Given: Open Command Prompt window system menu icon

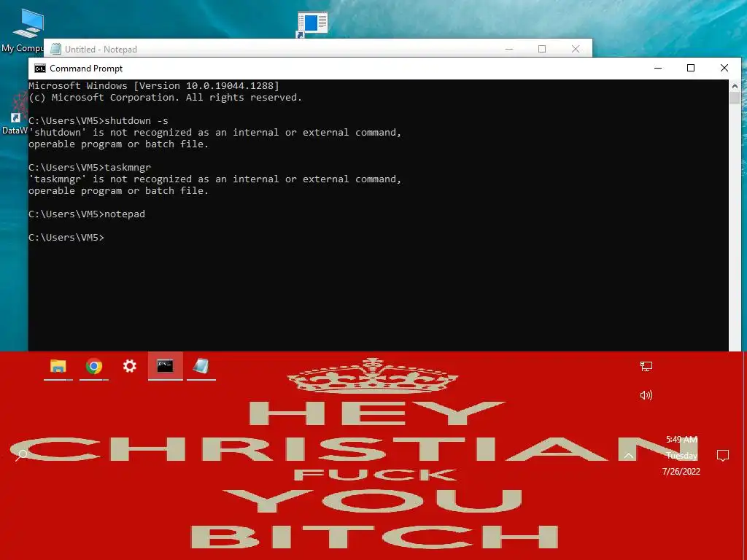Looking at the screenshot, I should coord(40,69).
